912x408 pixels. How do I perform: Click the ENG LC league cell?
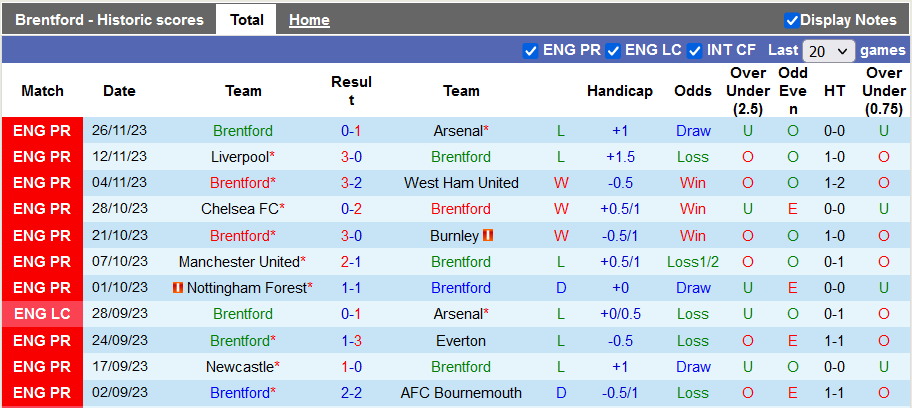42,314
